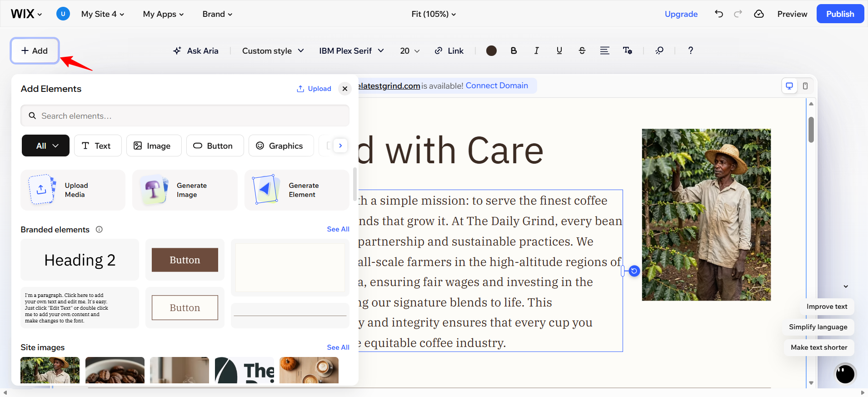
Task: Toggle strikethrough text formatting
Action: (x=582, y=50)
